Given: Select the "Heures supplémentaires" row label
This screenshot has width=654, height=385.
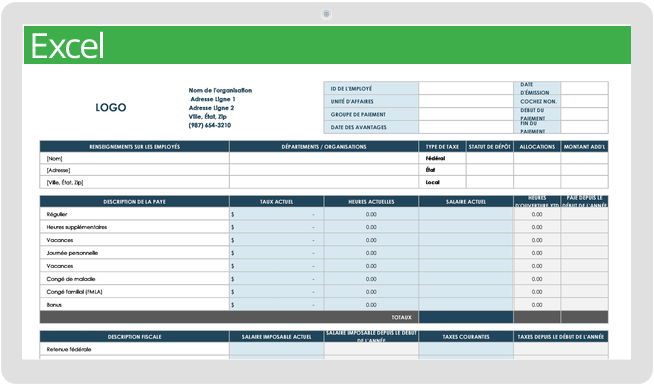Looking at the screenshot, I should [77, 227].
